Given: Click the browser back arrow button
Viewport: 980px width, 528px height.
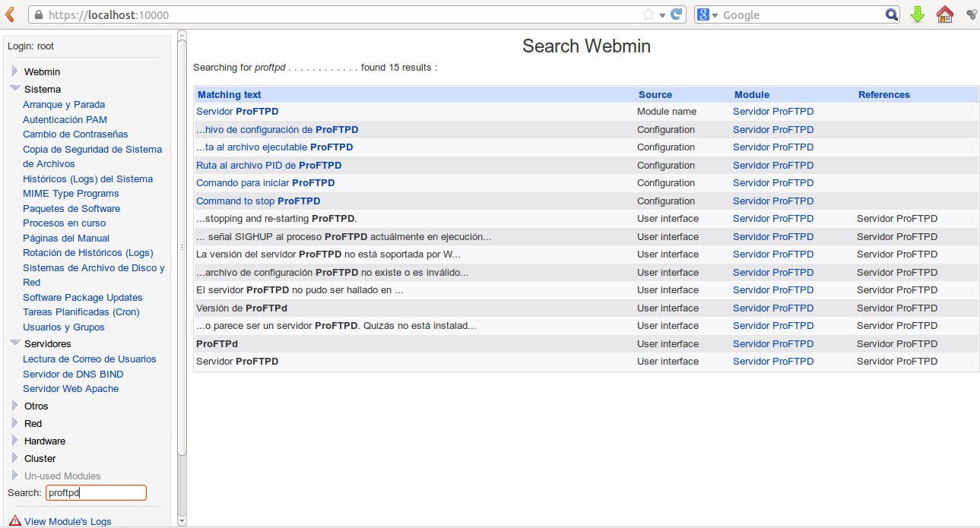Looking at the screenshot, I should pos(10,14).
